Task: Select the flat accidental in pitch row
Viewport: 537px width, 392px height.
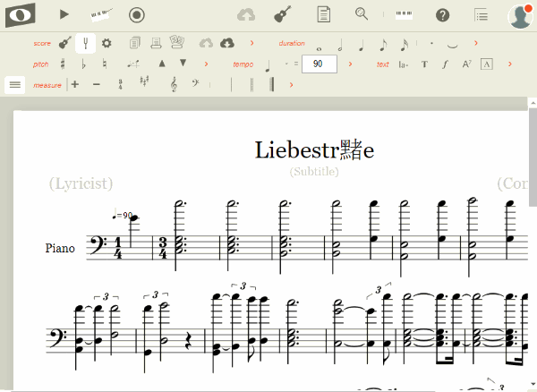Action: click(x=84, y=64)
